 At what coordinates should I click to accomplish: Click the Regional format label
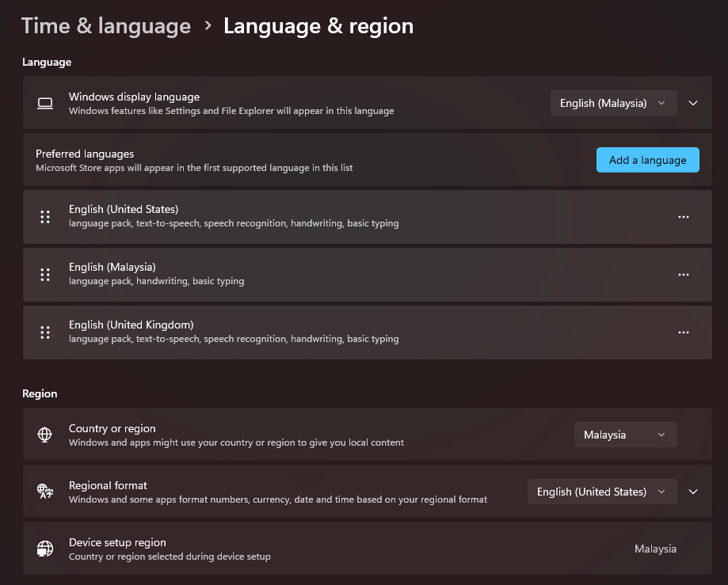[108, 485]
